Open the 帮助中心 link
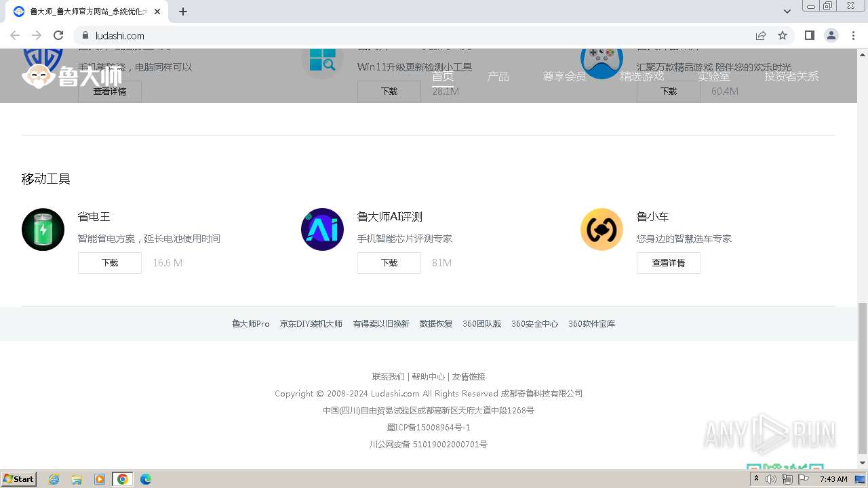Image resolution: width=868 pixels, height=488 pixels. coord(429,377)
